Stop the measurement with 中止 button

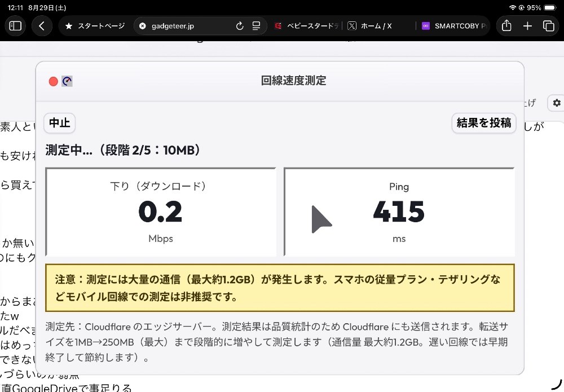tap(59, 123)
